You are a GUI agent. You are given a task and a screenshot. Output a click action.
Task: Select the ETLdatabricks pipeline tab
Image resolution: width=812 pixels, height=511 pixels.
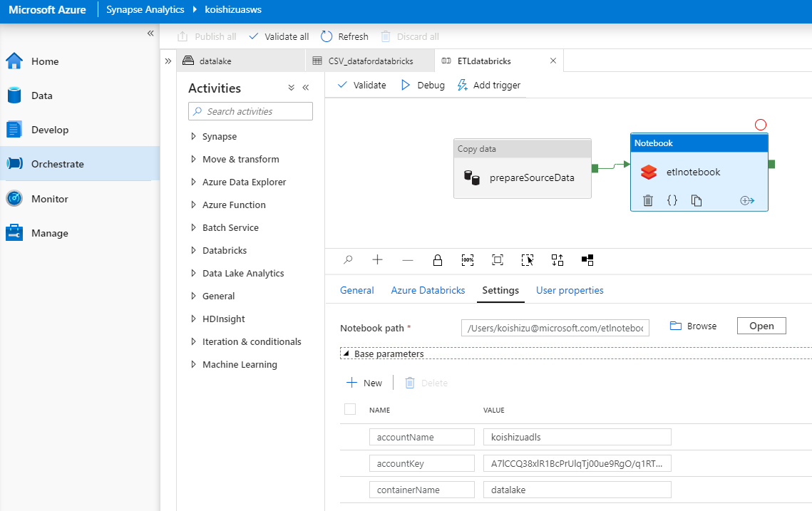click(x=483, y=61)
